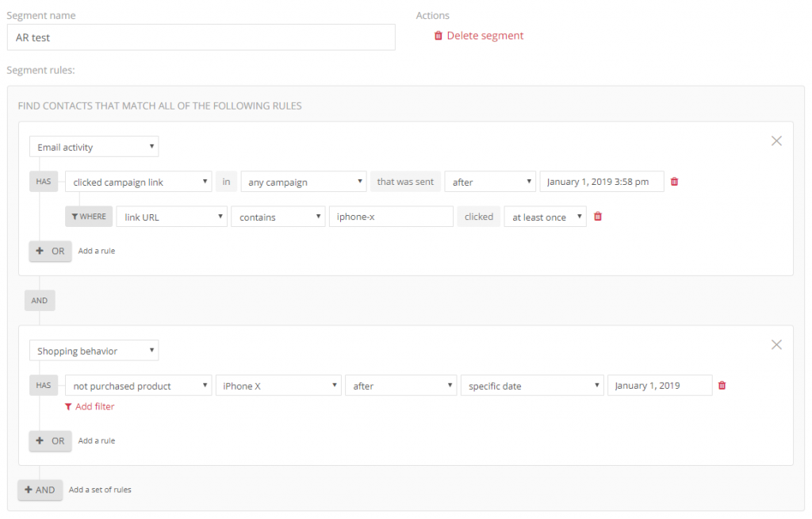
Task: Click the January 1, 2019 3:58 pm date field
Action: (x=602, y=182)
